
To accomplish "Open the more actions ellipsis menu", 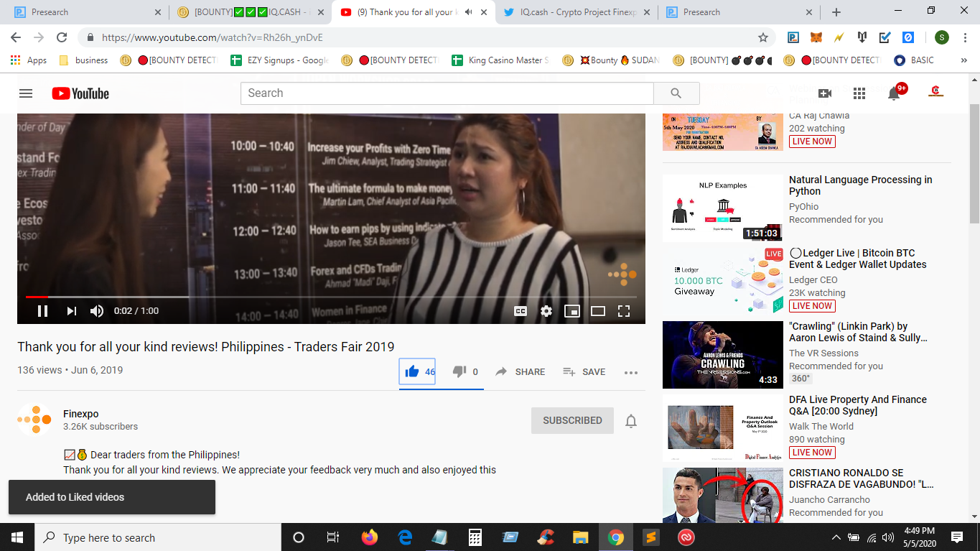I will pos(631,372).
